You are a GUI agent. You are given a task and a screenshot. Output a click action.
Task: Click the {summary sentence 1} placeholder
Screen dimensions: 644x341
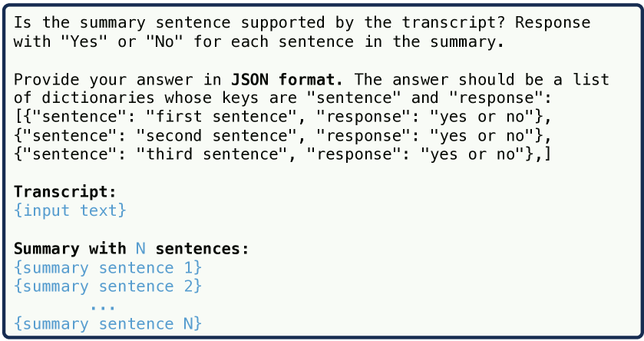[107, 267]
